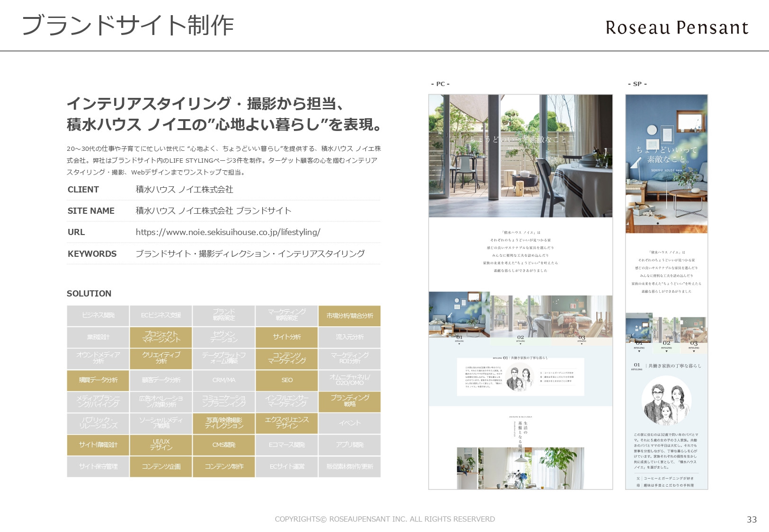Click the コンテンツ企画 cell
769x532 pixels.
(x=160, y=466)
